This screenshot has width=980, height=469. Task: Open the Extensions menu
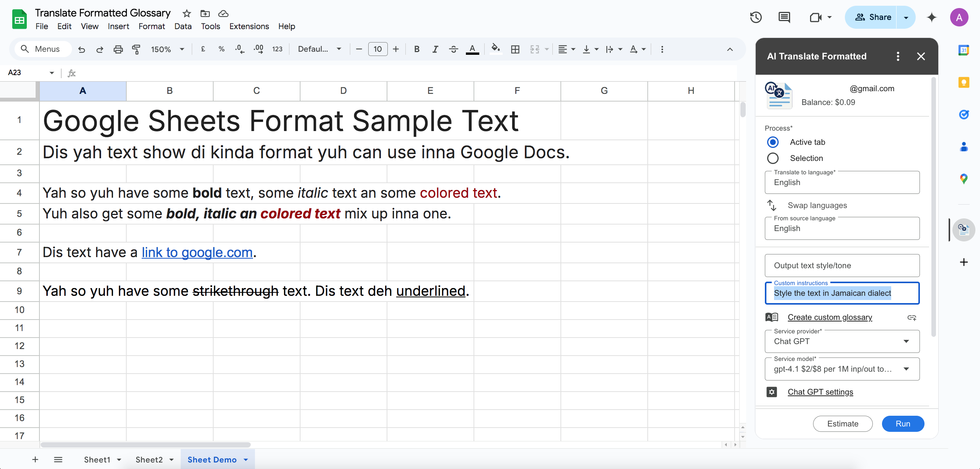249,26
